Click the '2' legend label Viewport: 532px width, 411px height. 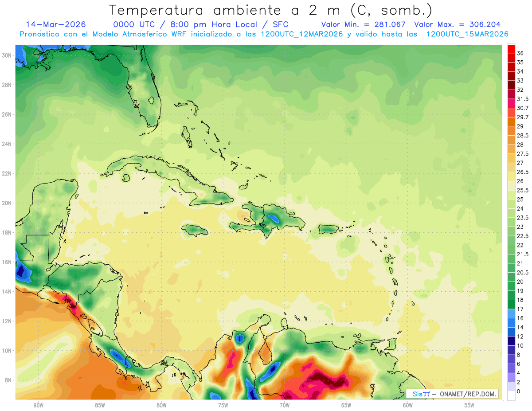pyautogui.click(x=519, y=382)
